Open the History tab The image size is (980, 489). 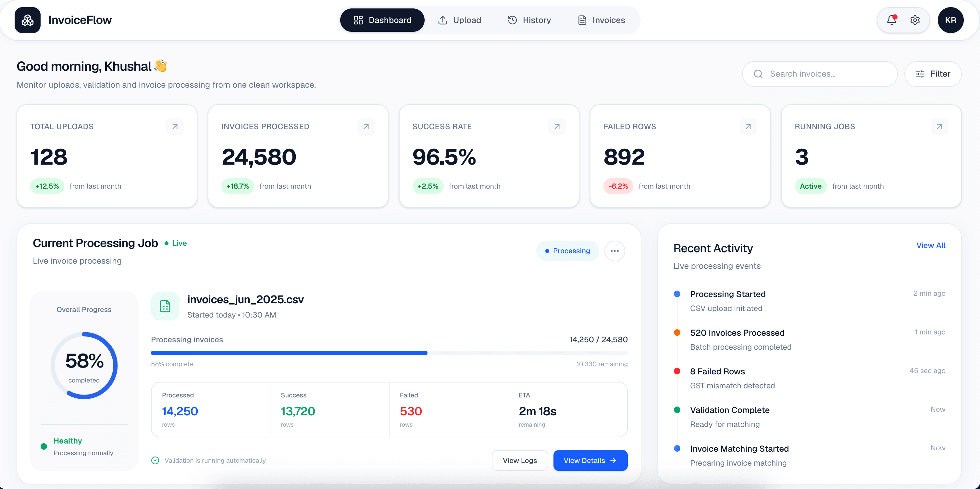pos(529,20)
